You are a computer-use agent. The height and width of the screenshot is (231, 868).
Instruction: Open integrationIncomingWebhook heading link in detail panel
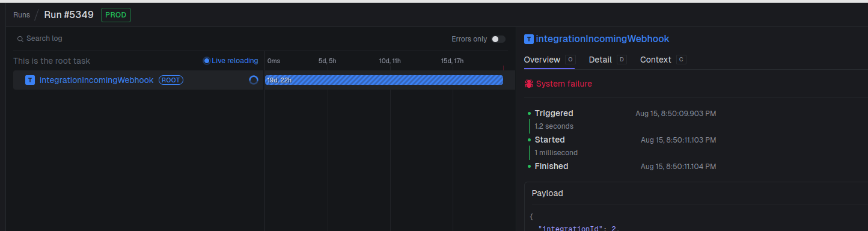point(602,39)
